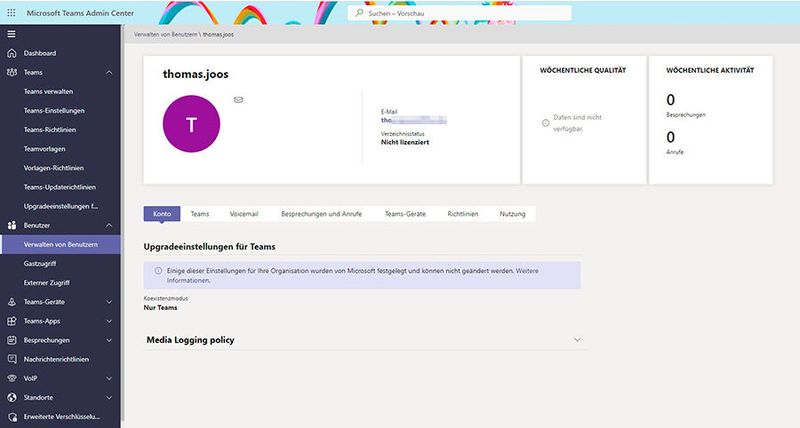800x428 pixels.
Task: Click the thomas.joos profile heading
Action: [195, 74]
